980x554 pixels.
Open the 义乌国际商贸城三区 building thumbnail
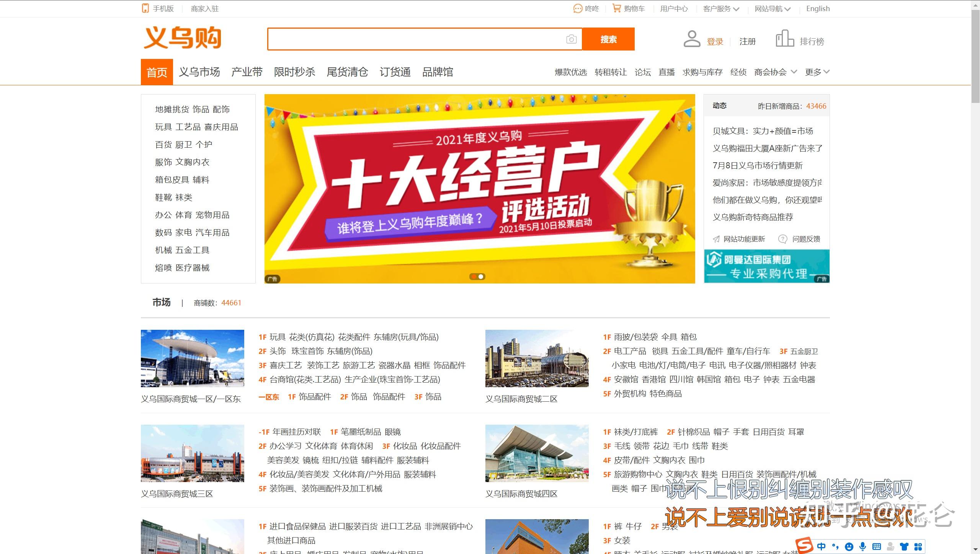coord(193,453)
